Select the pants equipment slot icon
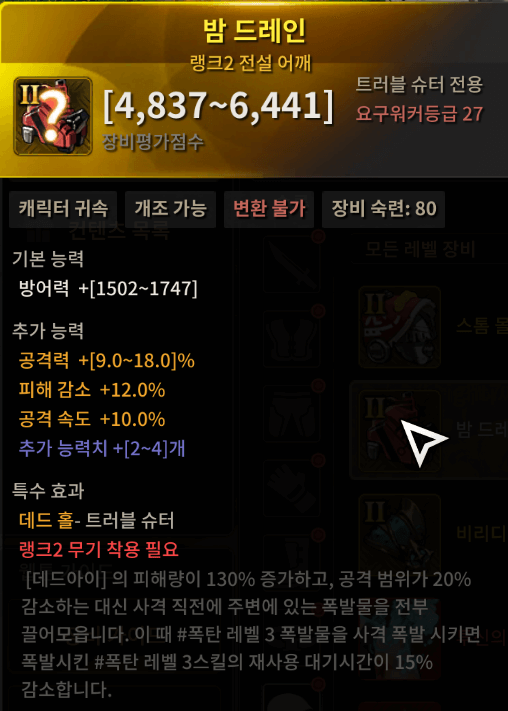Image resolution: width=508 pixels, height=711 pixels. coord(291,414)
